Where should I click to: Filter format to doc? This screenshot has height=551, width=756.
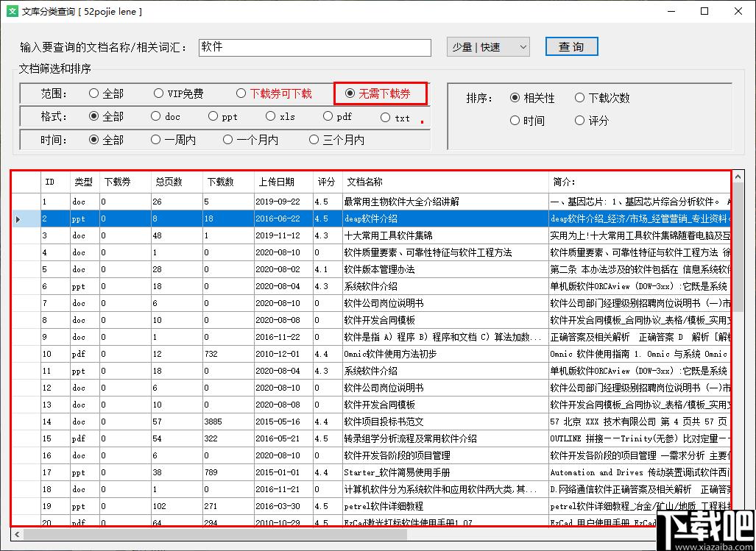[x=166, y=116]
